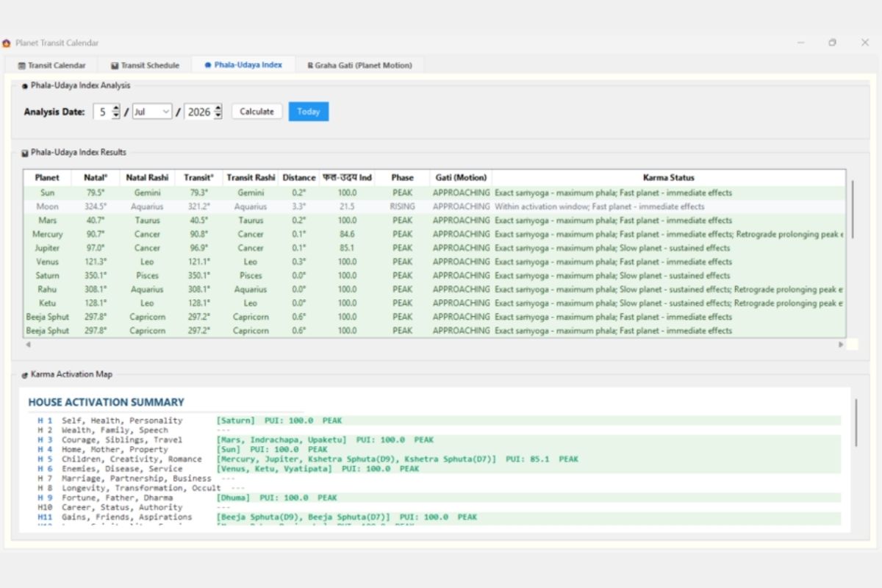The height and width of the screenshot is (588, 882).
Task: Click the results table right scroll arrow
Action: pyautogui.click(x=841, y=344)
